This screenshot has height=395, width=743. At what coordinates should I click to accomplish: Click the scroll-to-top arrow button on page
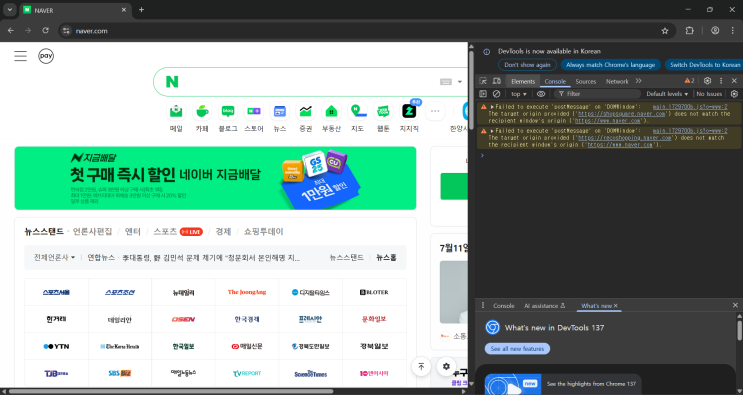(x=421, y=366)
